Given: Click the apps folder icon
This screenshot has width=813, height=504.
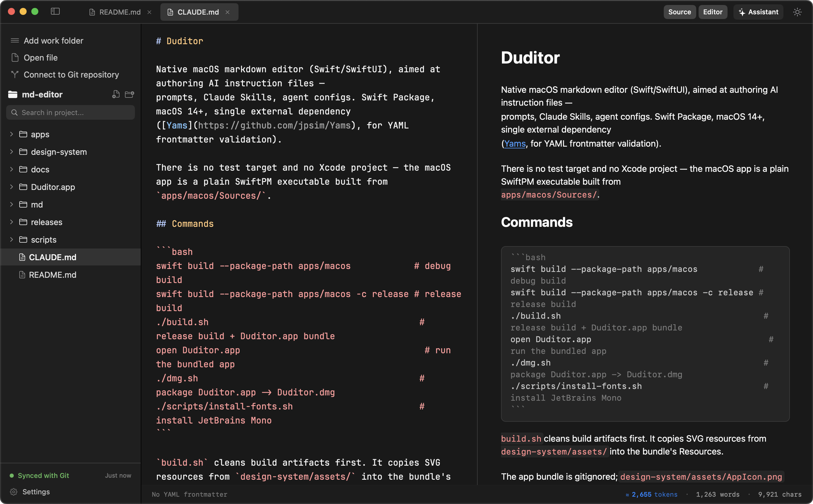Looking at the screenshot, I should [x=23, y=134].
